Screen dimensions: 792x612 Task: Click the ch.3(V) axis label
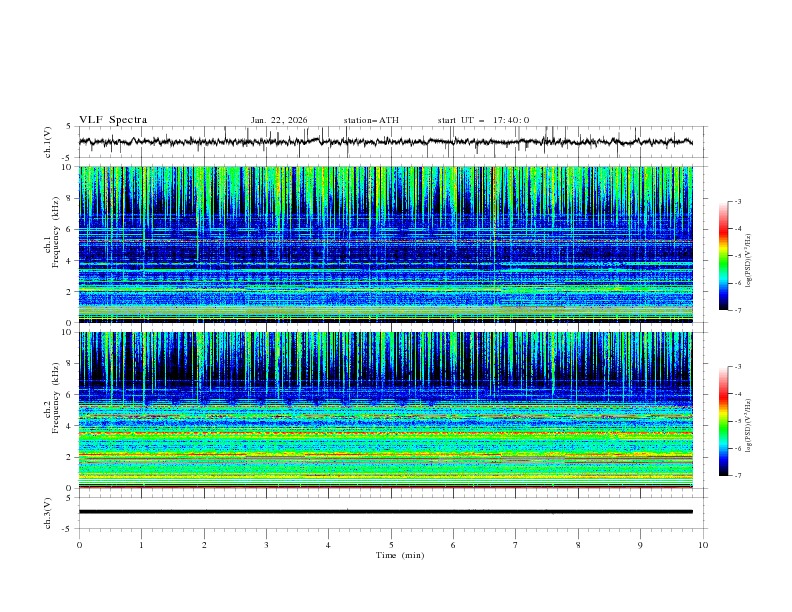(49, 512)
